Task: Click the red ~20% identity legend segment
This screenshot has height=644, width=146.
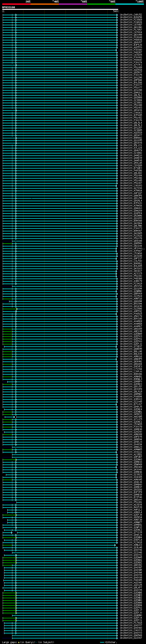Action: (16, 4)
